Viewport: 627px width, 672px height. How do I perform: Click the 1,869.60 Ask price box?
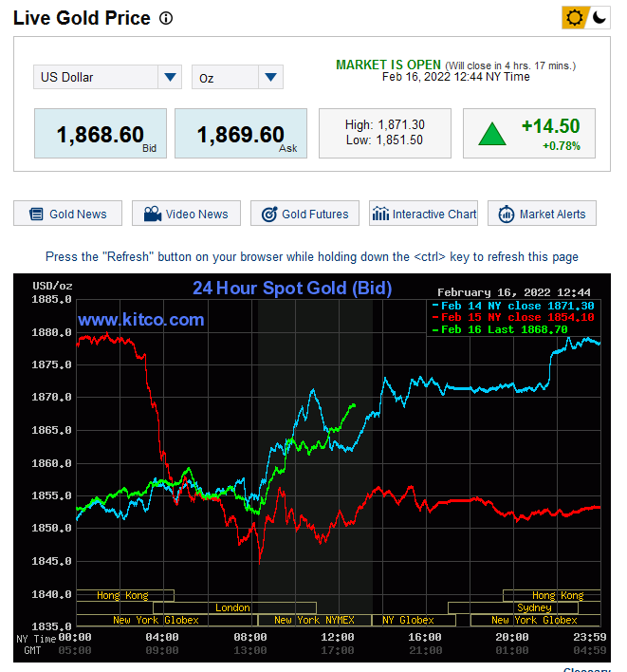241,134
